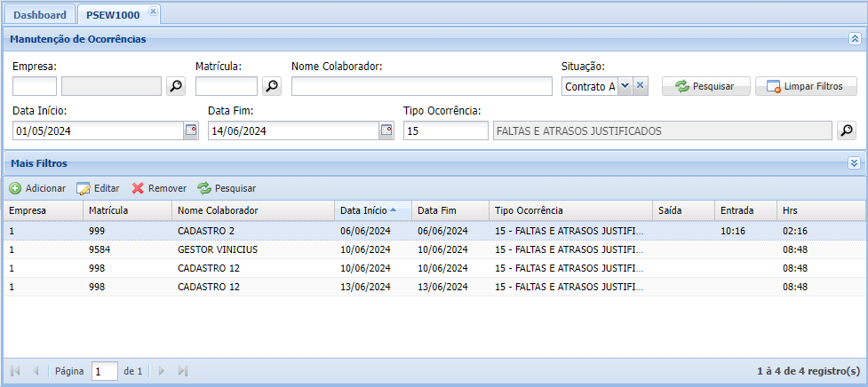The image size is (868, 387).
Task: Go to next page in pager
Action: pos(161,371)
